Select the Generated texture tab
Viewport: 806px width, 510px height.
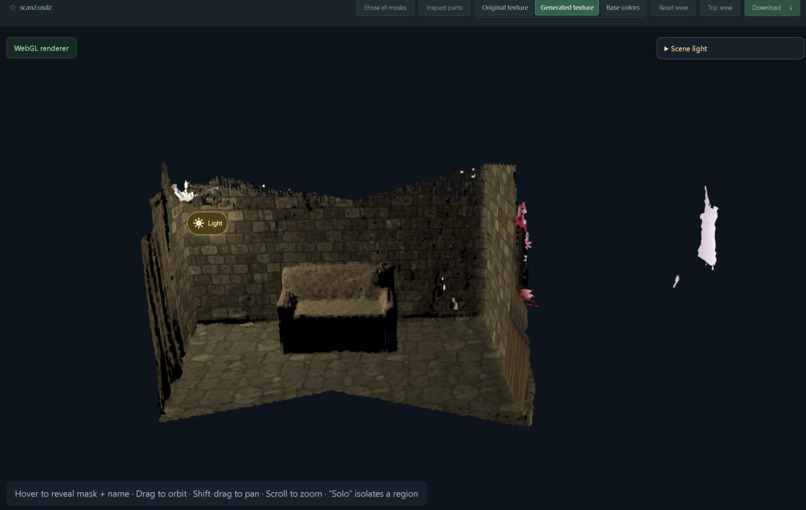tap(567, 8)
